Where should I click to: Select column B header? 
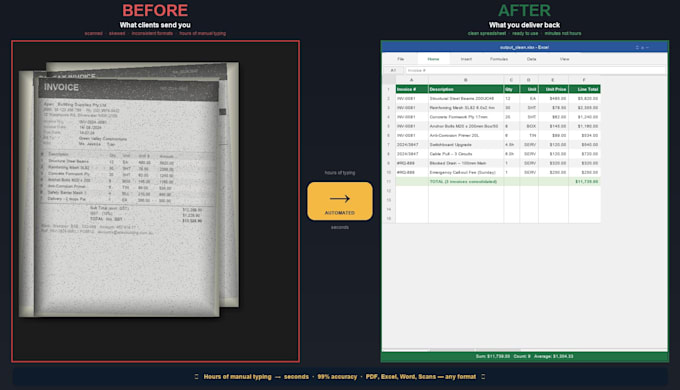click(x=466, y=80)
